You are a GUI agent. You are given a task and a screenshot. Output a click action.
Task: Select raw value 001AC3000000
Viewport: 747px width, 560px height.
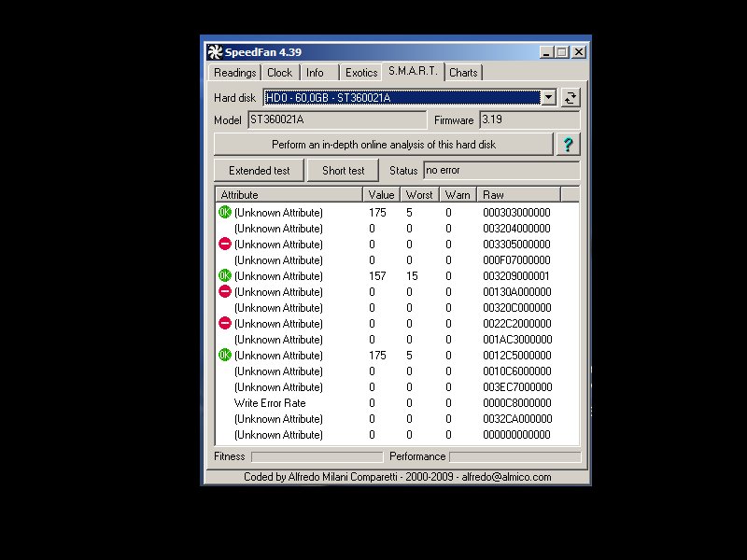[x=517, y=340]
